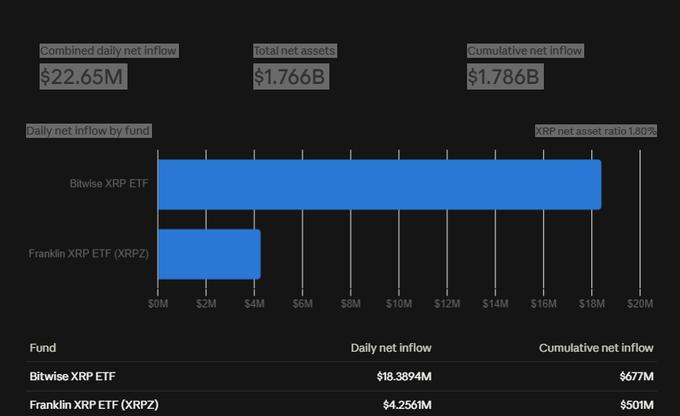Click the $501M table cell

click(x=637, y=405)
